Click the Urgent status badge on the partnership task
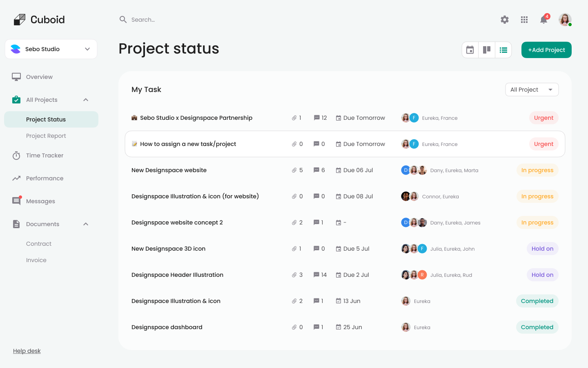Viewport: 588px width, 368px height. 543,117
